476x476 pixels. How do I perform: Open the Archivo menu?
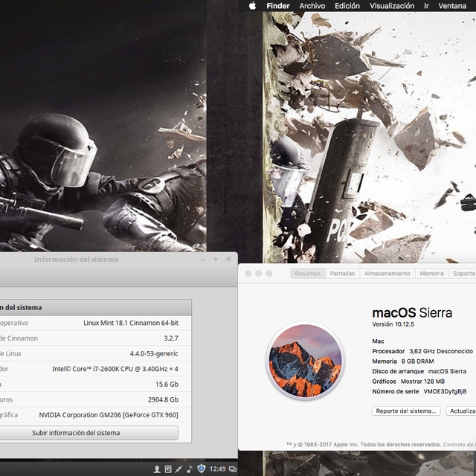point(312,6)
